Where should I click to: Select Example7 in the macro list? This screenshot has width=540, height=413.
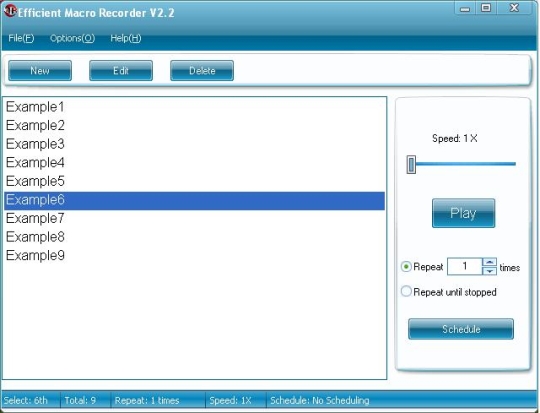(194, 218)
